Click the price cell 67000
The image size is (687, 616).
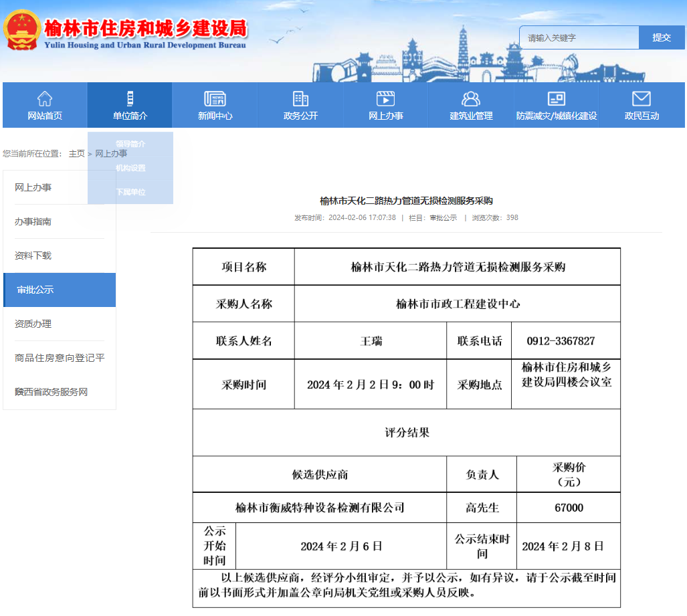(x=569, y=508)
